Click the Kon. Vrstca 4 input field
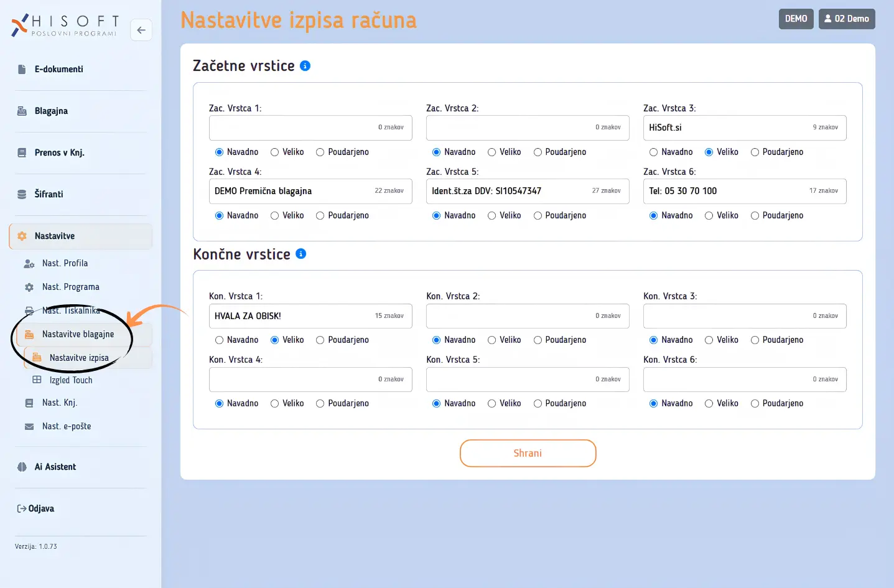This screenshot has height=588, width=894. [310, 379]
